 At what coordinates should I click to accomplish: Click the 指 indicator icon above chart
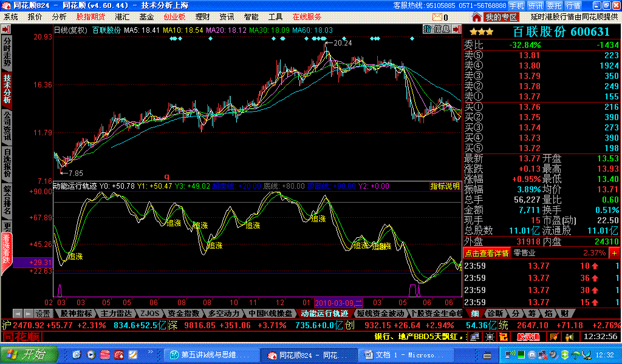coord(427,29)
